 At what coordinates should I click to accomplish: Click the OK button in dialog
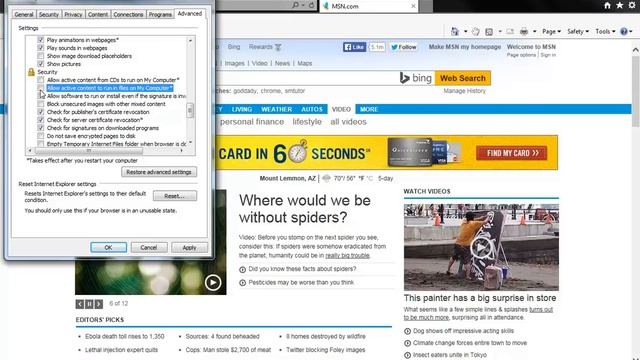[109, 247]
